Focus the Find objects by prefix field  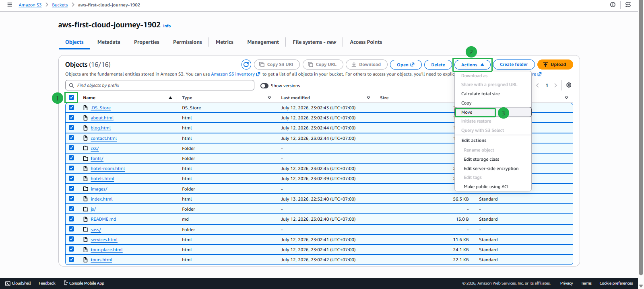[x=160, y=85]
